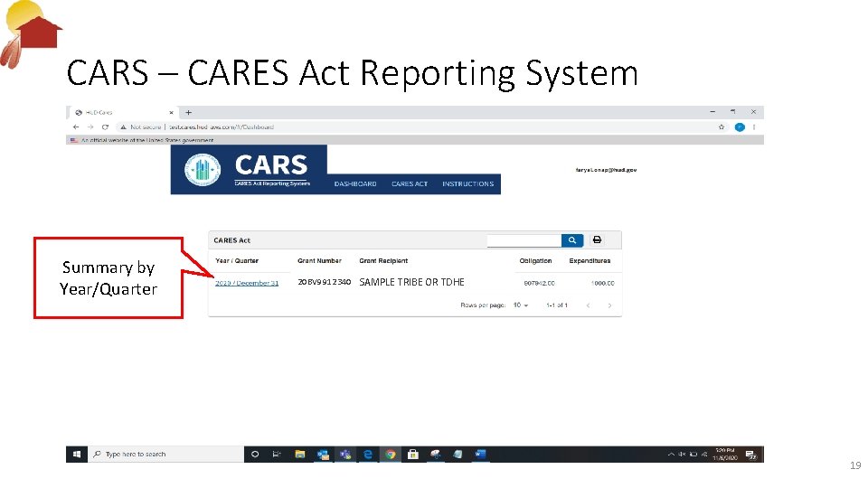
Task: Click the Grant Number column header
Action: coord(319,260)
